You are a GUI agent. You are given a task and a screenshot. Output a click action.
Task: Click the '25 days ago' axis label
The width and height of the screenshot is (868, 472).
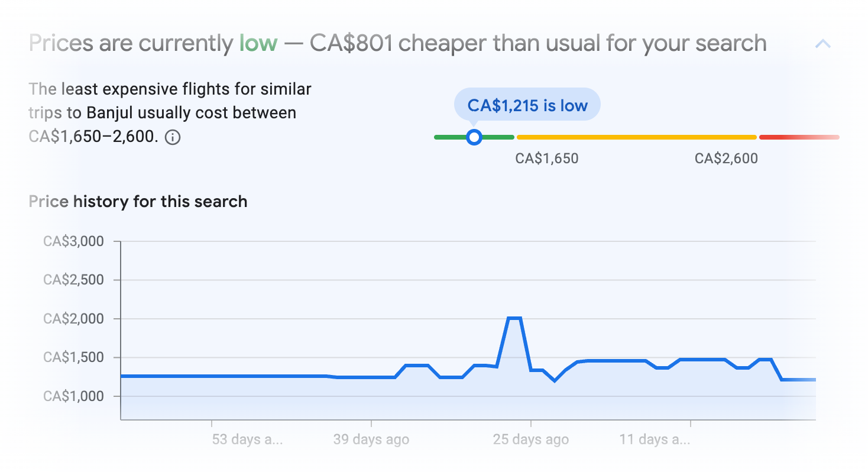click(530, 439)
